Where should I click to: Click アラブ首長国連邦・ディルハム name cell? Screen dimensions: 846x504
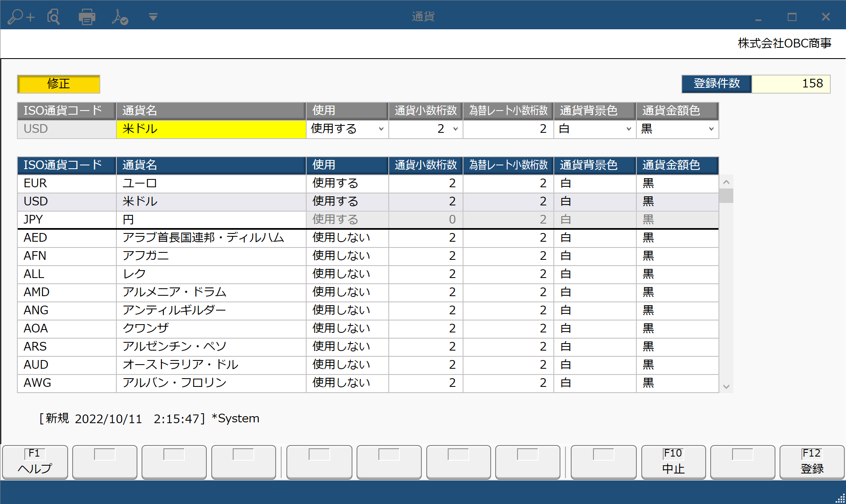pos(211,238)
